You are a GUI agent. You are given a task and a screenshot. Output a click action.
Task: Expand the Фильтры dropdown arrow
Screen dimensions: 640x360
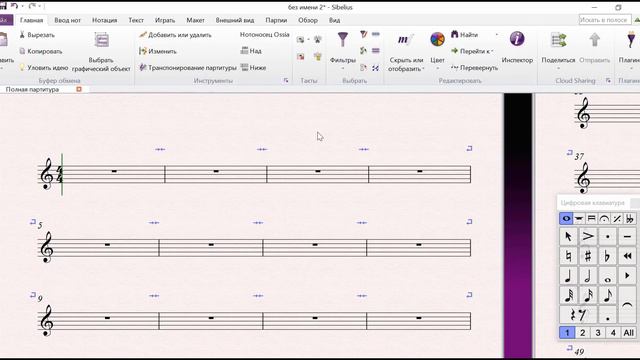pos(343,68)
